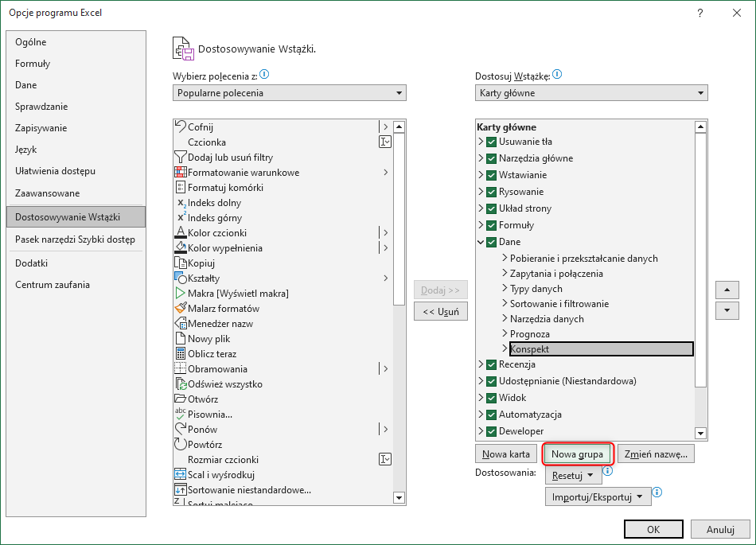Click the Cofnij undo icon in commands list
This screenshot has height=545, width=756.
click(180, 127)
